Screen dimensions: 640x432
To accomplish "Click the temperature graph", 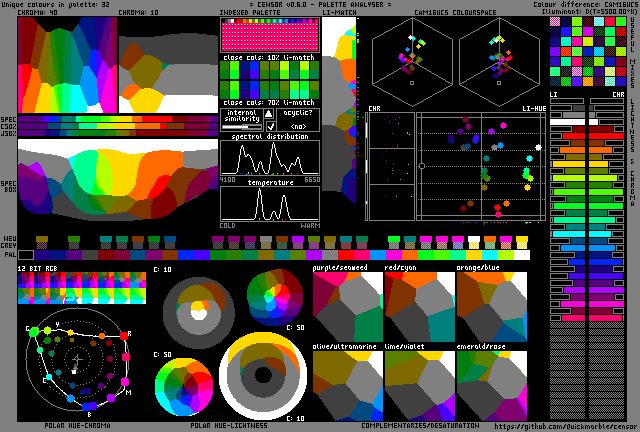I will (270, 204).
